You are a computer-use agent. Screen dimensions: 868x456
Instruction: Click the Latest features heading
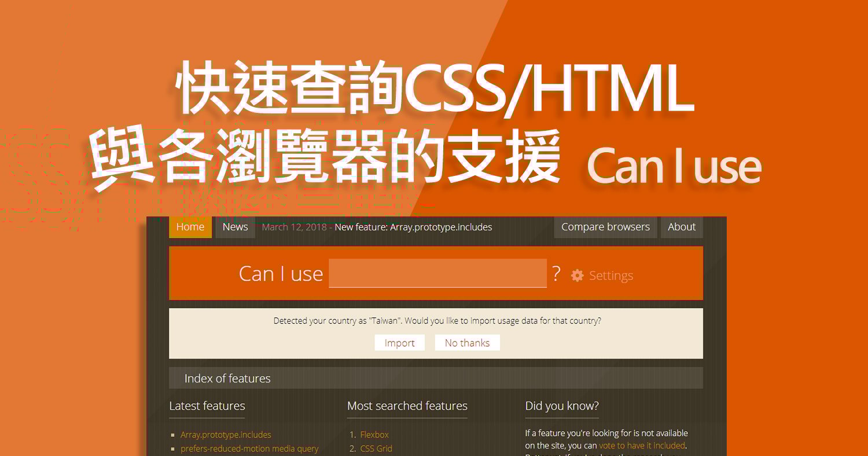207,406
